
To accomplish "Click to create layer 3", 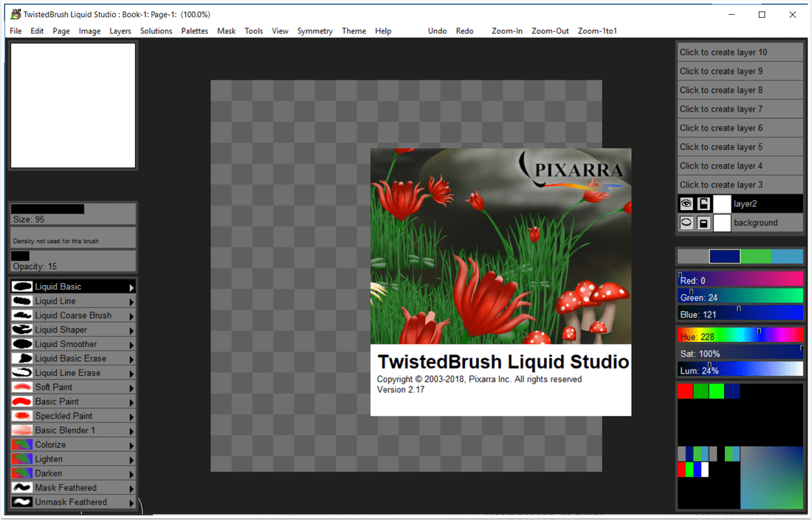I will [740, 185].
